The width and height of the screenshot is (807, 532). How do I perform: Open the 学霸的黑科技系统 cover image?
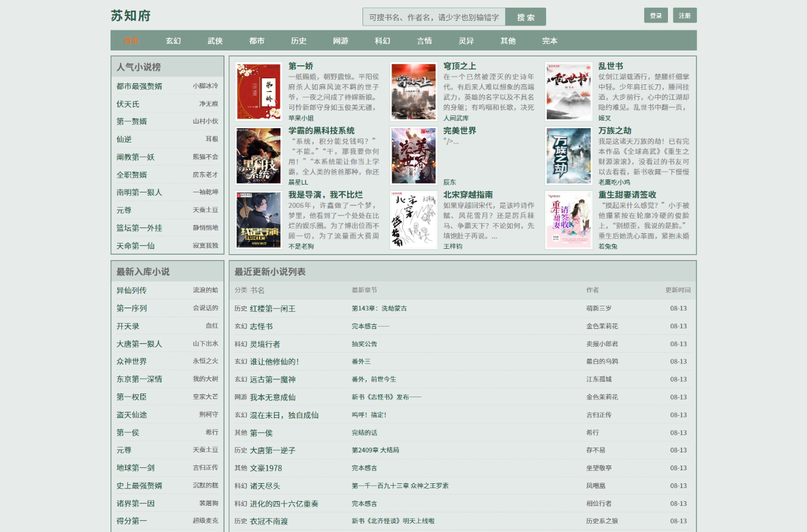point(259,156)
